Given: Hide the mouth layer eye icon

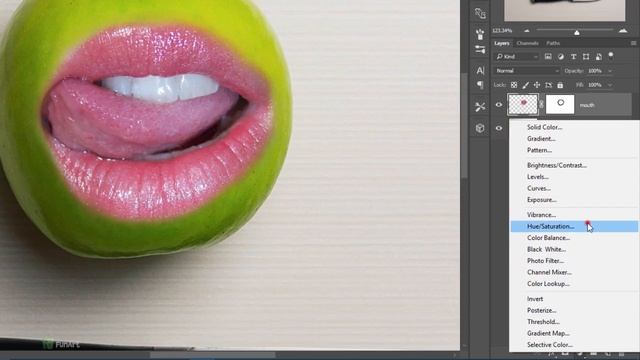Looking at the screenshot, I should pos(499,105).
